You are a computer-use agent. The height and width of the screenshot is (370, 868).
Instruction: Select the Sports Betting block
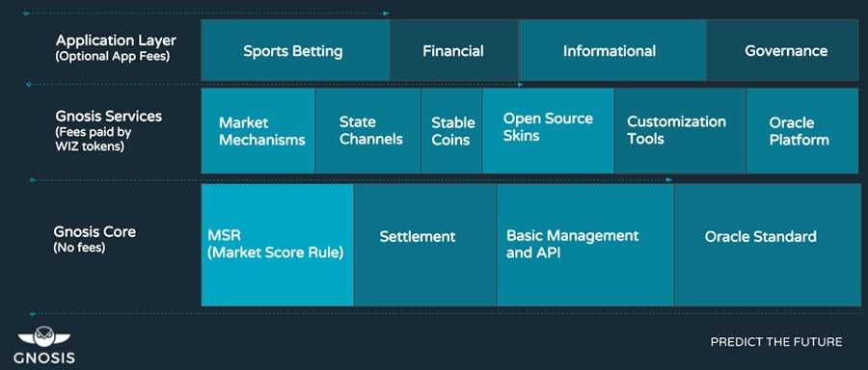pyautogui.click(x=295, y=50)
